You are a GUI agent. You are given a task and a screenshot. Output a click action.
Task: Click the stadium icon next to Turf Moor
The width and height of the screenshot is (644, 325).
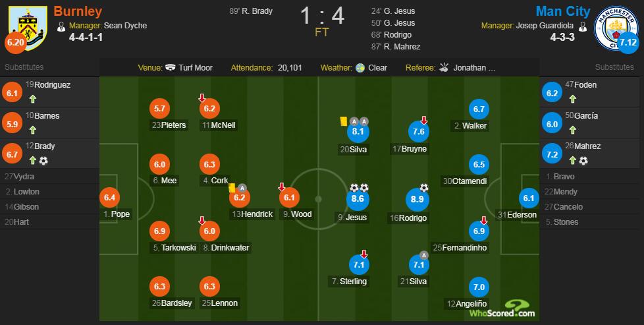171,67
